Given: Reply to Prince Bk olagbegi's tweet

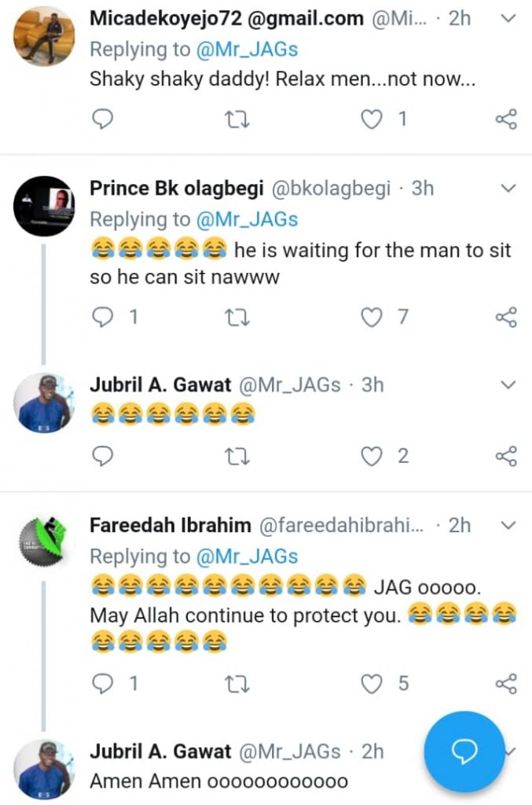Looking at the screenshot, I should point(103,317).
